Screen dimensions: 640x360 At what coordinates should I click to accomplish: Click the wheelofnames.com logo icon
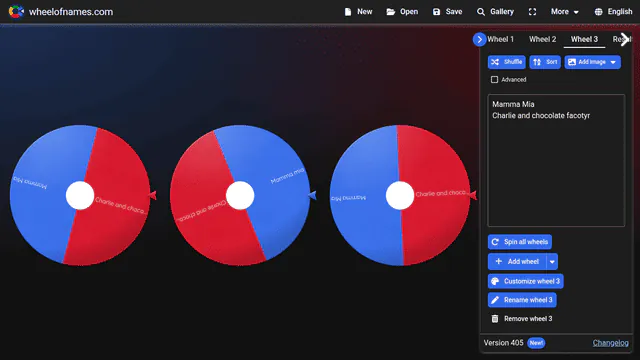tap(16, 11)
